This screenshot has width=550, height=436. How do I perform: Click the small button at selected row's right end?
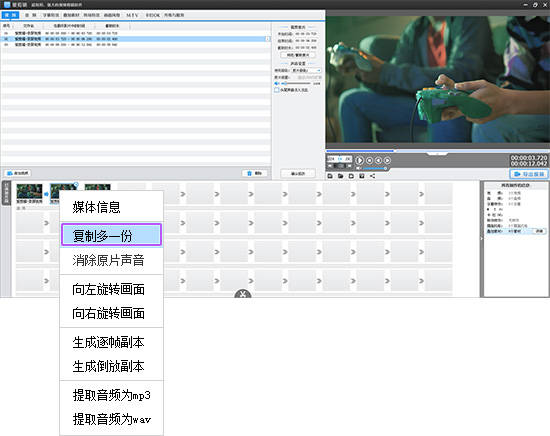pyautogui.click(x=268, y=39)
